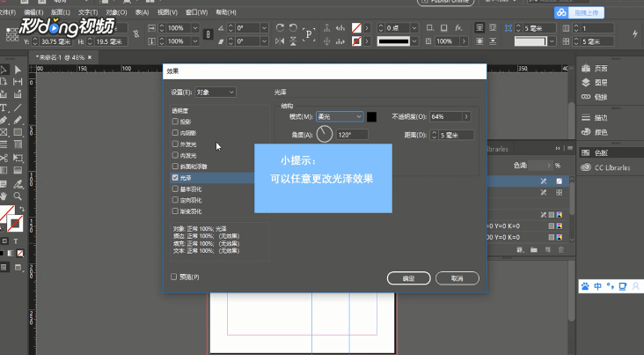The height and width of the screenshot is (355, 644).
Task: Open 设置(E) 对象 dropdown
Action: (x=216, y=92)
